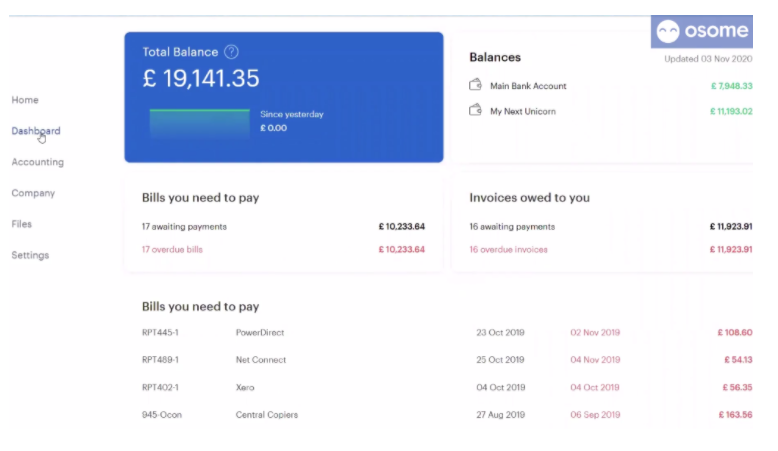The height and width of the screenshot is (451, 778).
Task: Click the Total Balance help question mark icon
Action: 231,52
